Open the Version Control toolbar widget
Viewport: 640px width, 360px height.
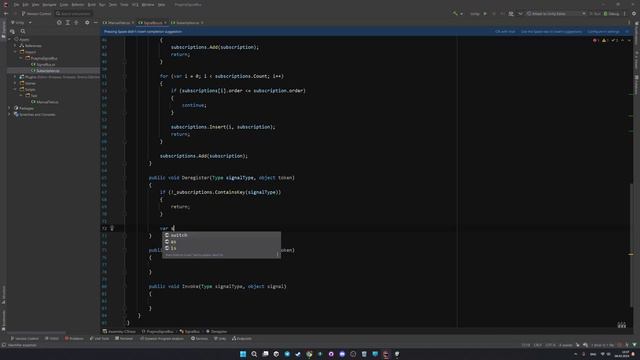37,13
